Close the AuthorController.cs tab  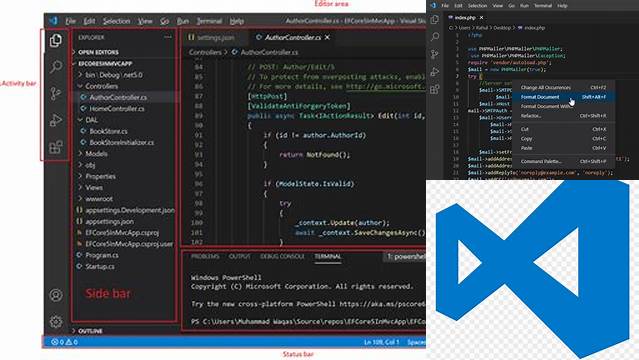[x=327, y=38]
